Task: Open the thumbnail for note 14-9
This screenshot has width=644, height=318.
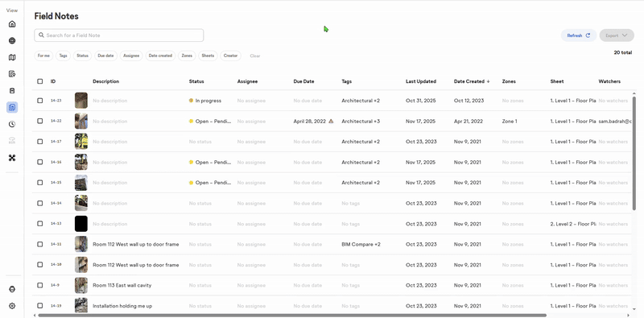Action: click(81, 285)
